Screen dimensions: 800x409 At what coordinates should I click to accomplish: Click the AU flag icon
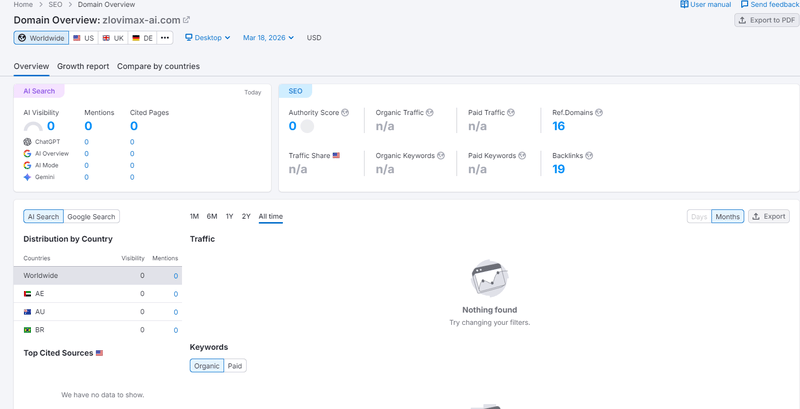coord(27,312)
